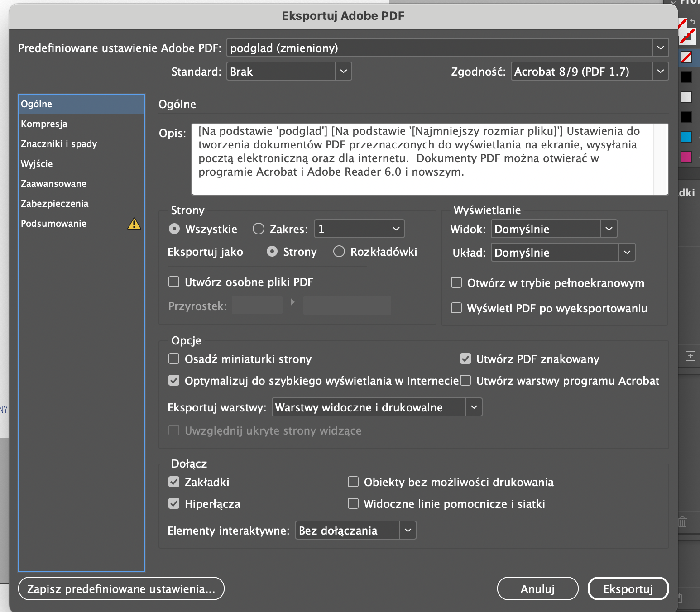
Task: Click the swap fill and stroke arrow icon
Action: pos(693,22)
